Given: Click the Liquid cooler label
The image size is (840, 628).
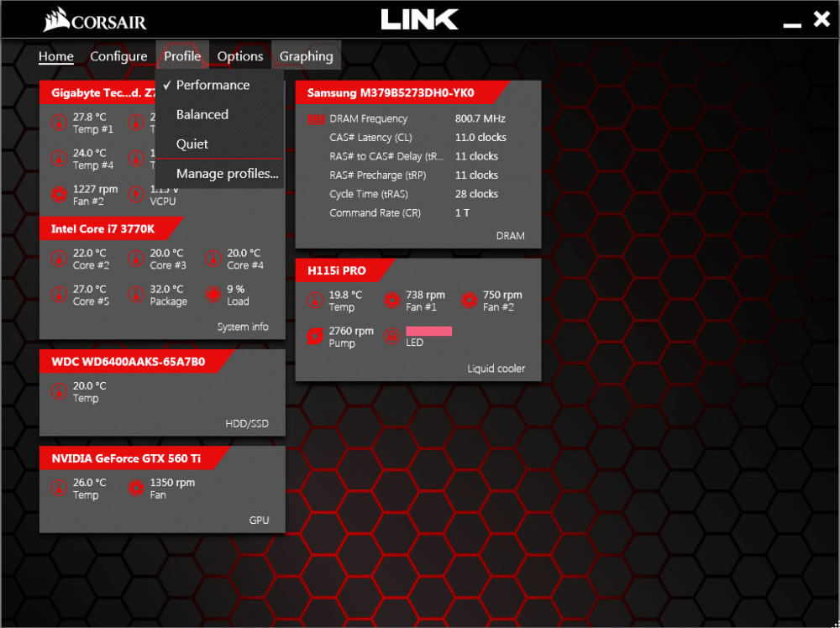Looking at the screenshot, I should (496, 369).
